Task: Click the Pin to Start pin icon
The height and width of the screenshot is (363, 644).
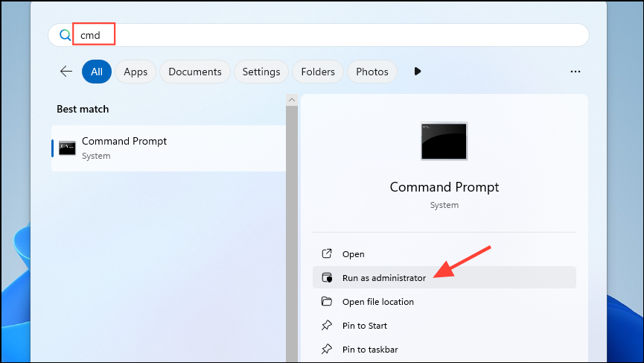Action: [x=327, y=325]
